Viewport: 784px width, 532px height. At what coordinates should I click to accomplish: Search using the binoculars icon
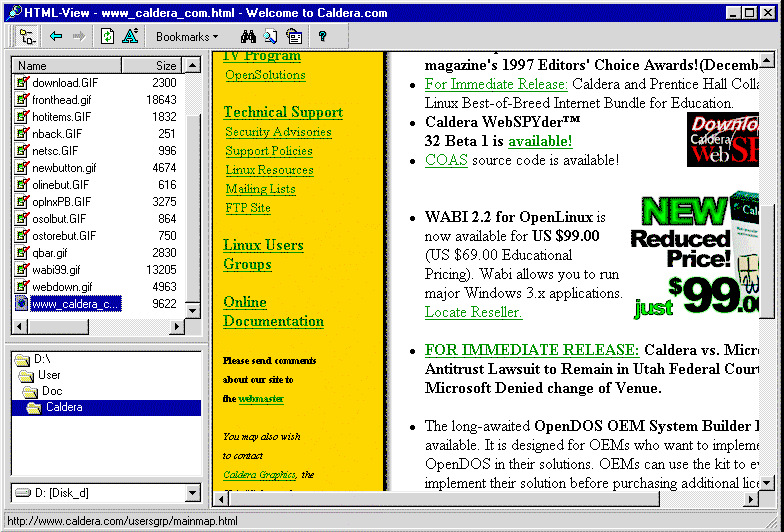click(x=248, y=36)
